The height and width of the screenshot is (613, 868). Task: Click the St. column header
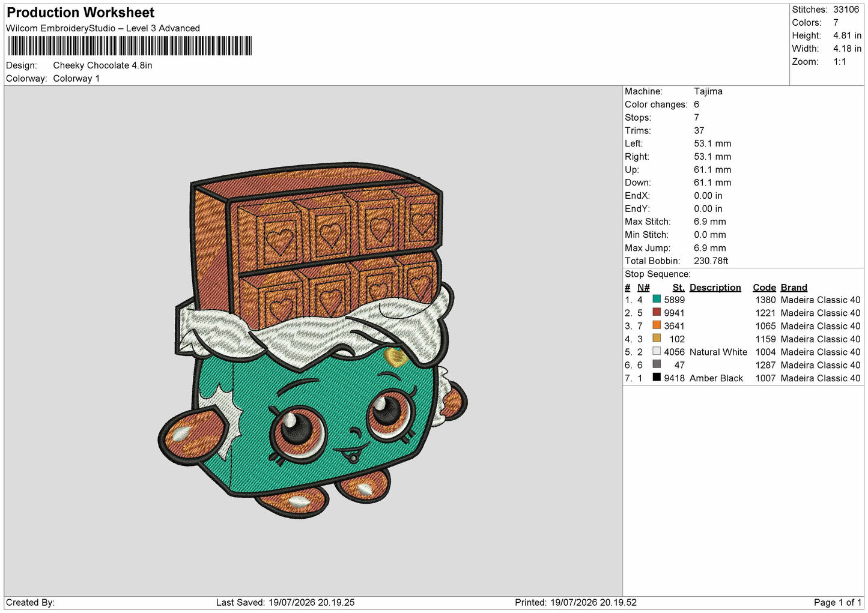coord(679,288)
